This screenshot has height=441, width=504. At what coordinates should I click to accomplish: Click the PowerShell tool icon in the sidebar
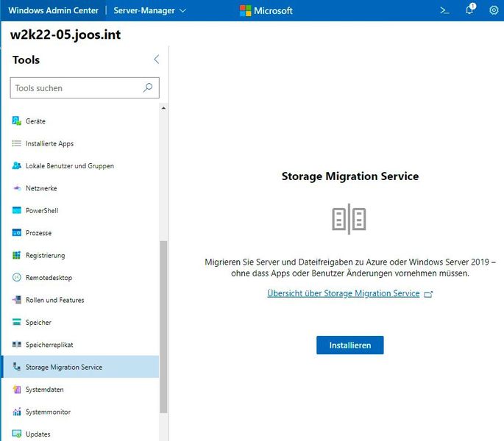[17, 210]
